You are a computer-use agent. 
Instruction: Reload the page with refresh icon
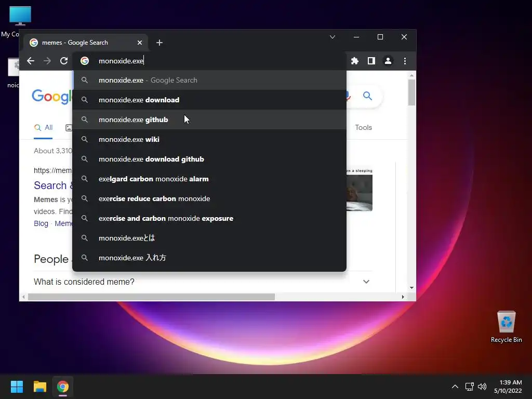[x=64, y=61]
